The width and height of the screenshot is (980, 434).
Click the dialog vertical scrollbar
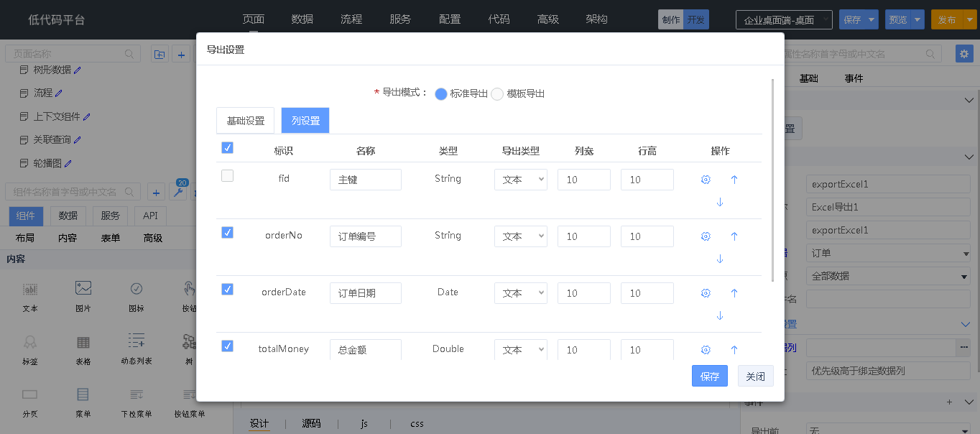click(x=773, y=180)
